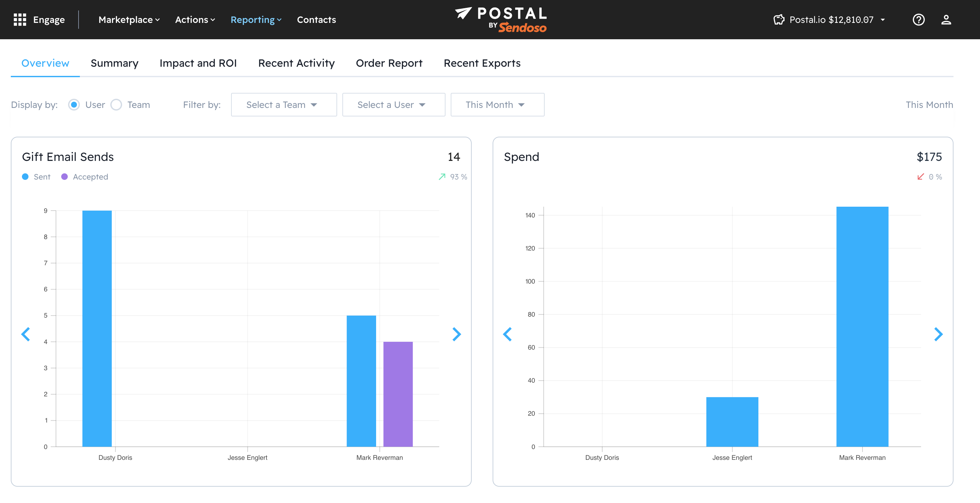
Task: Toggle the Accepted legend series
Action: [90, 177]
